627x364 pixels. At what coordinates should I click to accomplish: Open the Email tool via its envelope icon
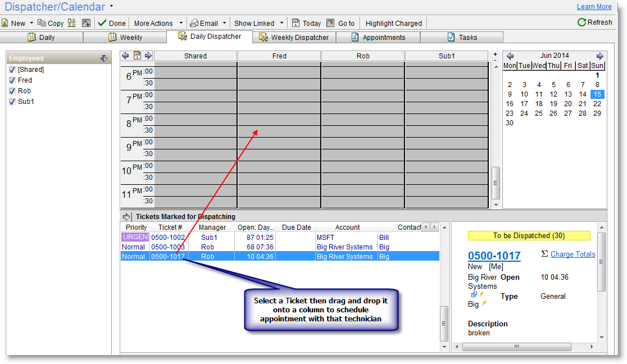tap(196, 23)
